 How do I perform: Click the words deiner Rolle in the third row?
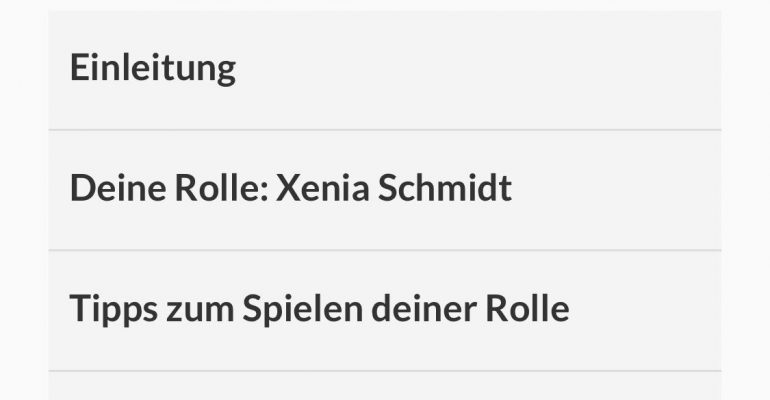(x=470, y=309)
